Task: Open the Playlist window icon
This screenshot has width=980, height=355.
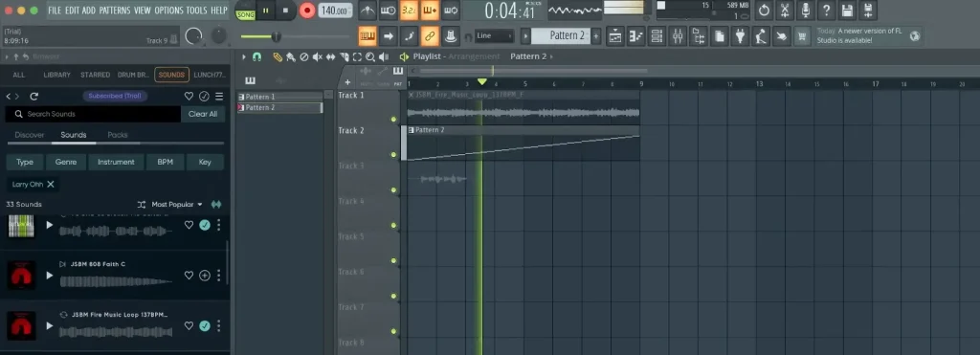Action: coord(615,36)
